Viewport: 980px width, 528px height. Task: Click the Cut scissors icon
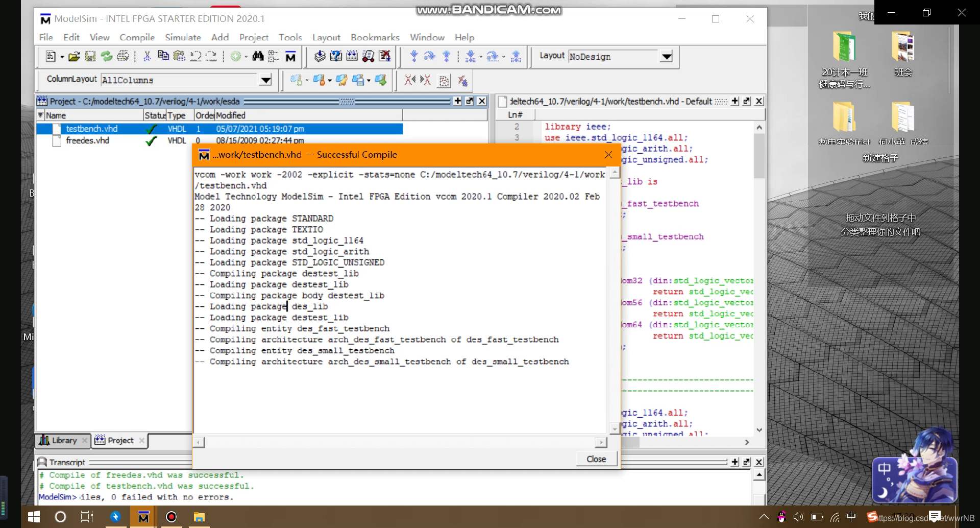click(x=147, y=56)
